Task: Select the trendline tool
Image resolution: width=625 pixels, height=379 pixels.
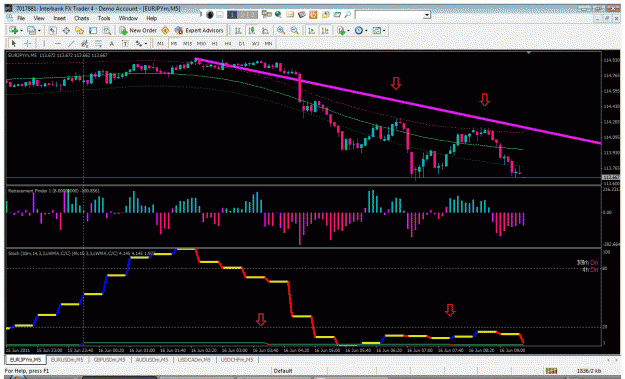Action: (x=71, y=43)
